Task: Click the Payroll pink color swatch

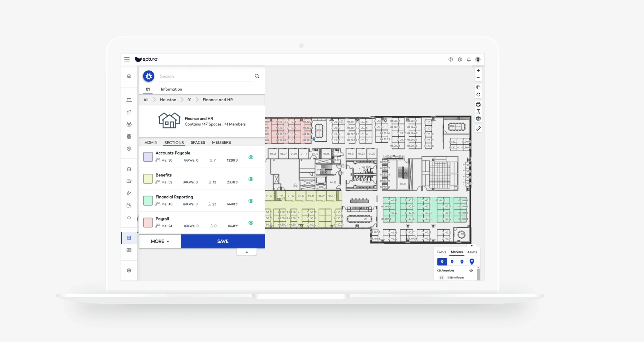Action: click(x=148, y=223)
